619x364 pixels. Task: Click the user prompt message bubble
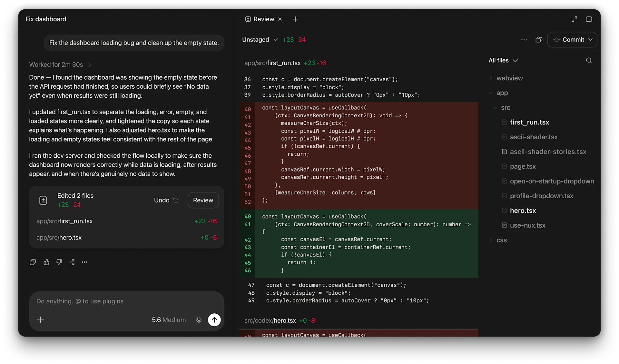(134, 43)
